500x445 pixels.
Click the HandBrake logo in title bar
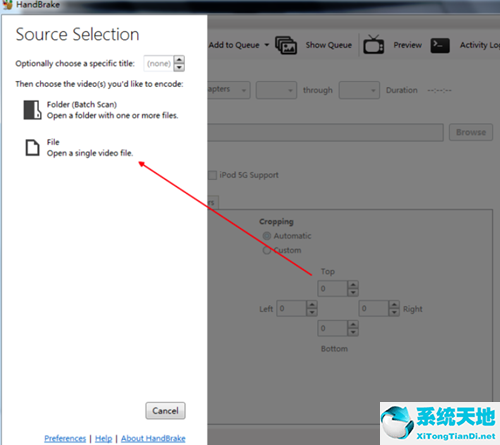point(7,5)
